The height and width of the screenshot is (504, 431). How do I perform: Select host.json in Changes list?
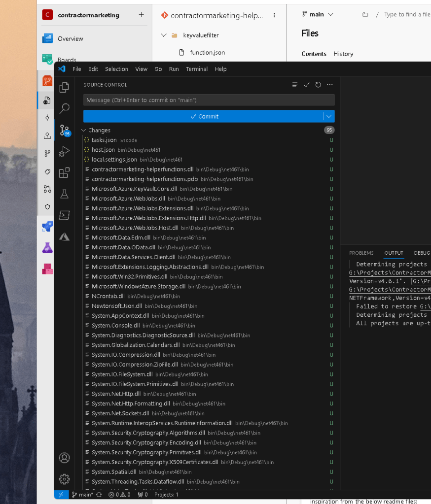click(209, 150)
